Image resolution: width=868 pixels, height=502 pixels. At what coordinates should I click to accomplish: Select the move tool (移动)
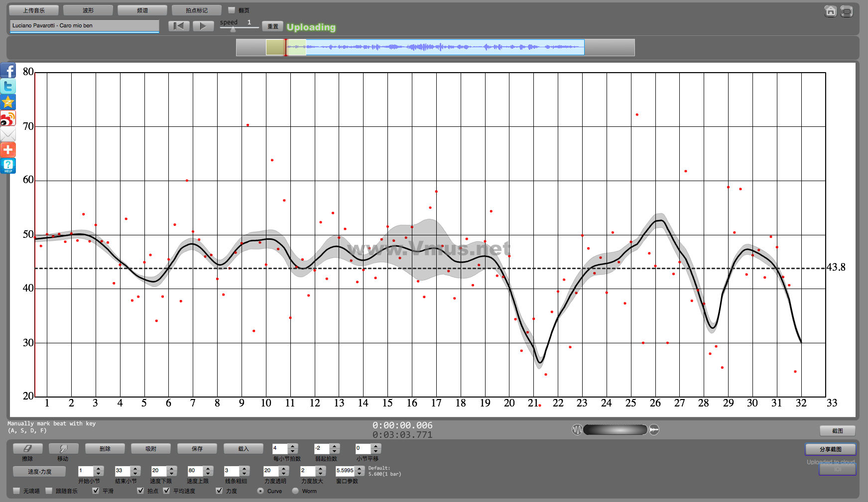[x=63, y=448]
